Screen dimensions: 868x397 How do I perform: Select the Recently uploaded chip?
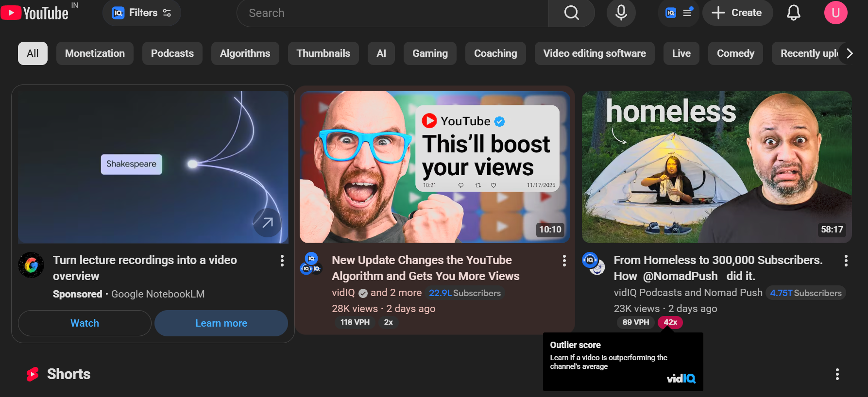[806, 53]
